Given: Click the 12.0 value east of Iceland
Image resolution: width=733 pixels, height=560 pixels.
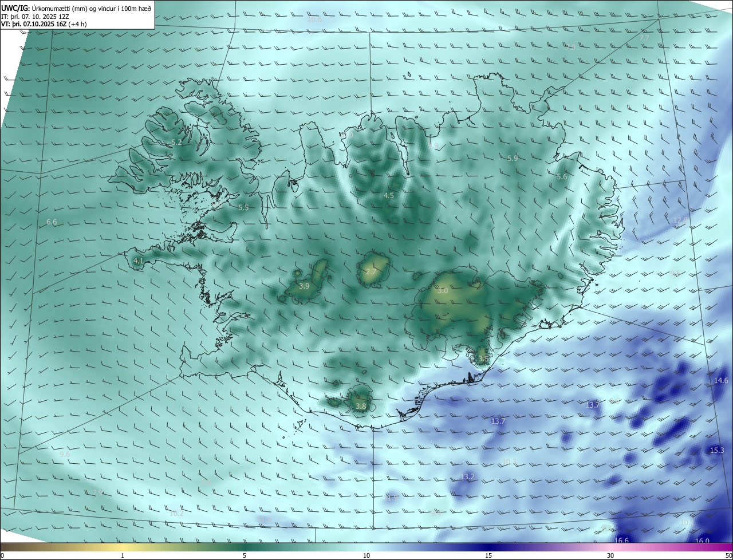Looking at the screenshot, I should click(680, 220).
